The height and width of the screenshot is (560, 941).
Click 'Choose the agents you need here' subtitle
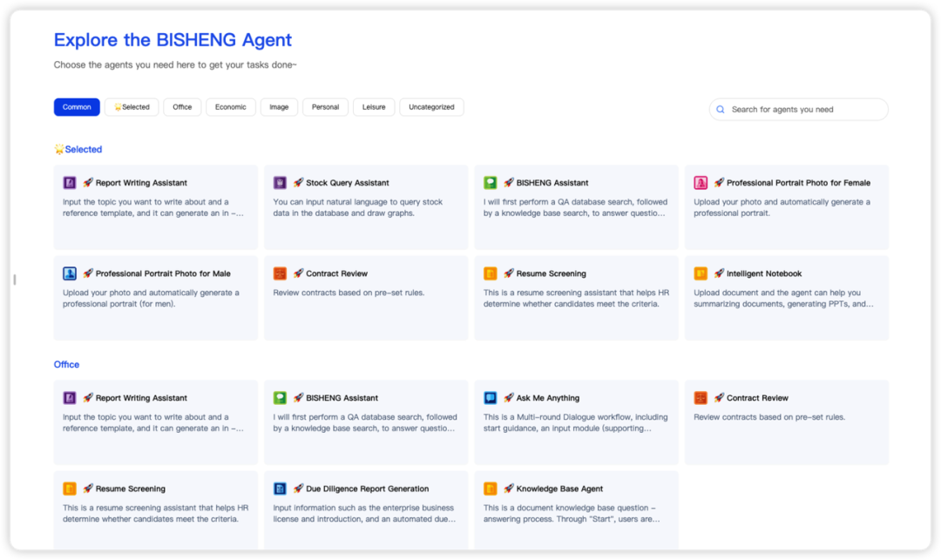[175, 64]
